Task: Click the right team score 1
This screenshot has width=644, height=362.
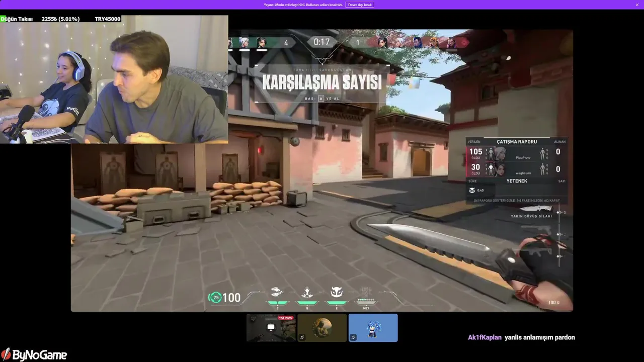Action: coord(358,43)
